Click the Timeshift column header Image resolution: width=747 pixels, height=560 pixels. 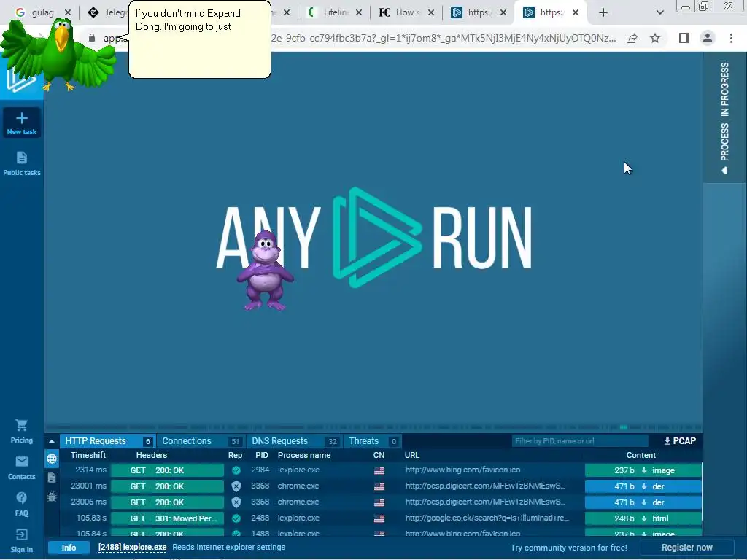(x=88, y=455)
